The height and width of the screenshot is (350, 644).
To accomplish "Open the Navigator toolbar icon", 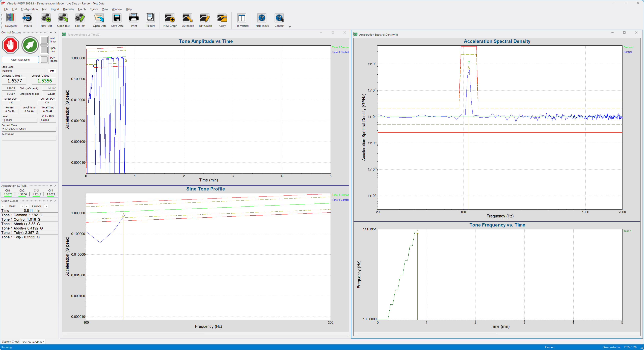I will pyautogui.click(x=11, y=20).
